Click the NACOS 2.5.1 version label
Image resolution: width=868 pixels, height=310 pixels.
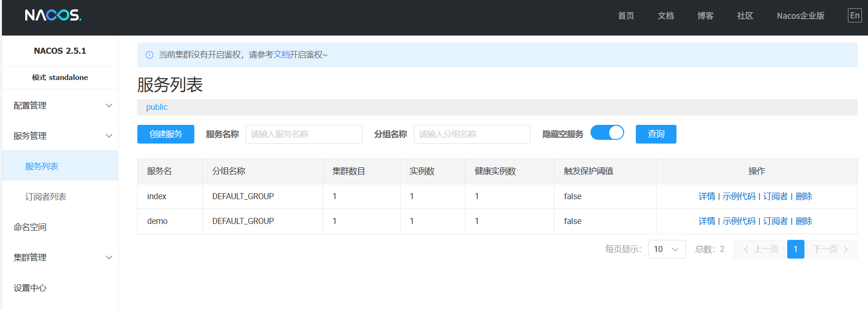[x=60, y=51]
